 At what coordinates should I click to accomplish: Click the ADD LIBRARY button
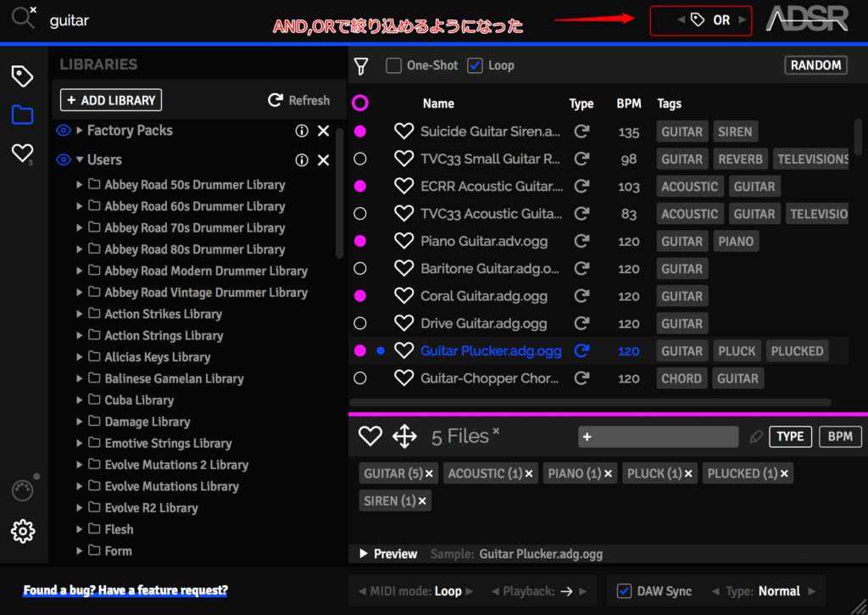(111, 100)
